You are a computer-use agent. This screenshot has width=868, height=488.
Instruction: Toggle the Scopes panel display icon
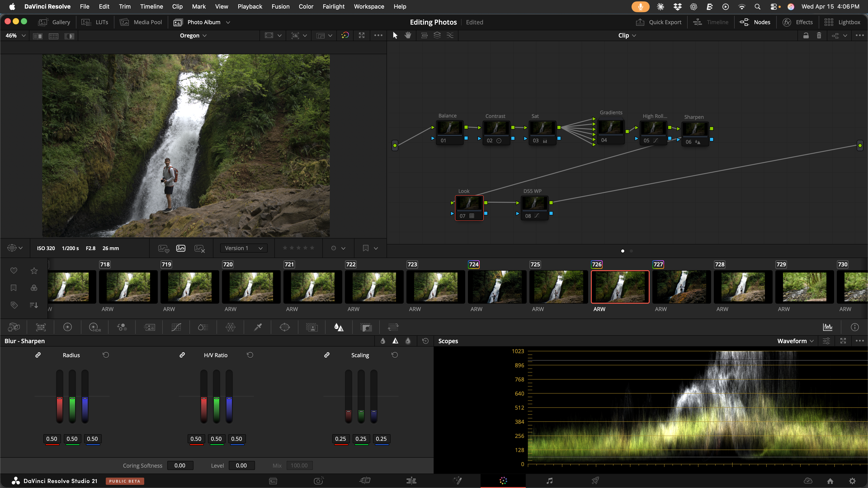[828, 327]
